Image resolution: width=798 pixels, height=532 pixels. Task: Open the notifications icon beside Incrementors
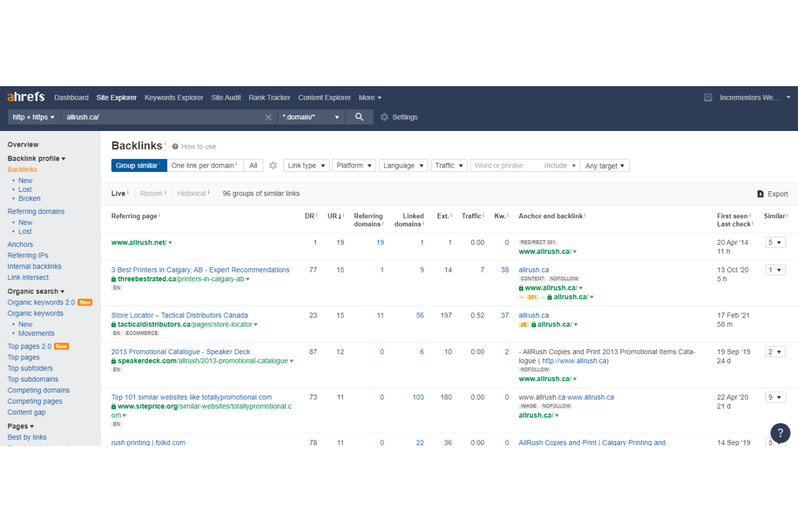(x=708, y=98)
